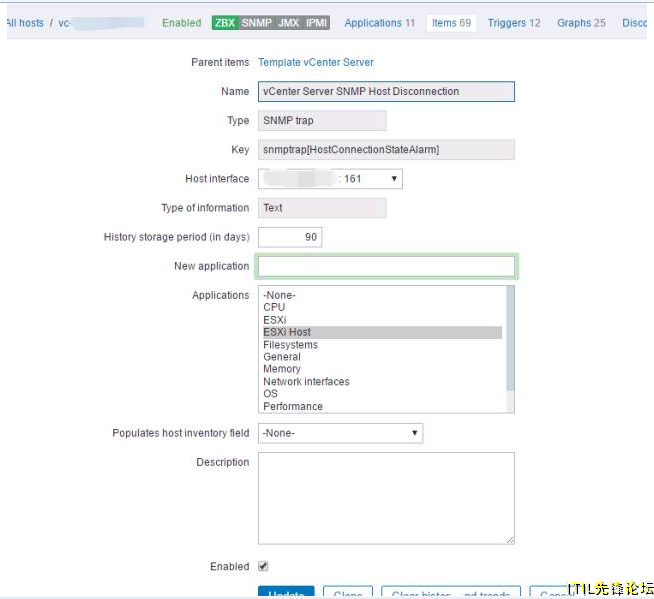
Task: Open the Applications 11 tab
Action: click(x=380, y=23)
